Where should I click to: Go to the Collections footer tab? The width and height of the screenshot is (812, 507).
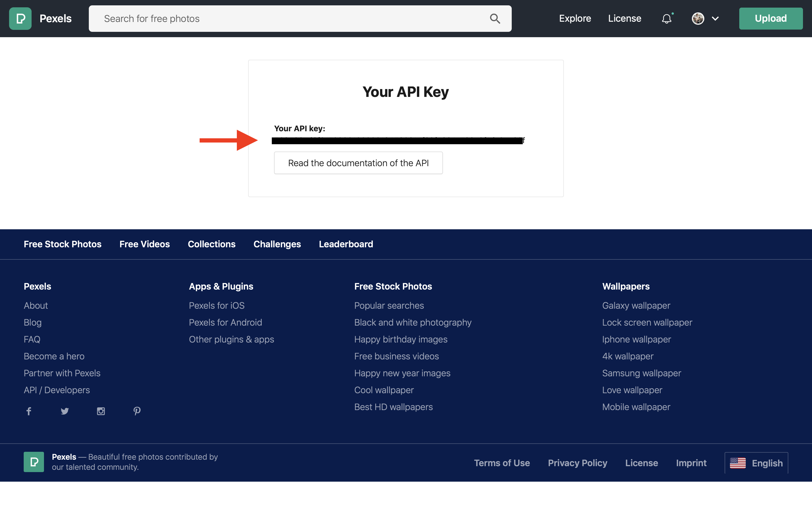pyautogui.click(x=211, y=244)
